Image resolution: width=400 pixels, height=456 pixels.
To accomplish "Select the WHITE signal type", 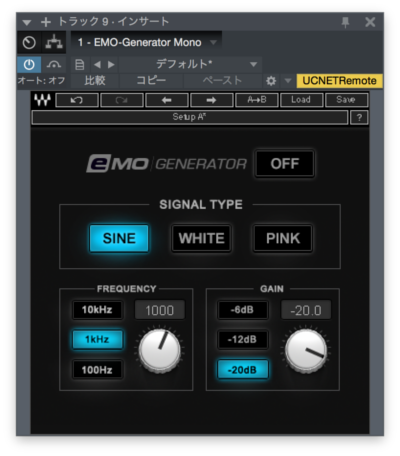I will point(201,238).
